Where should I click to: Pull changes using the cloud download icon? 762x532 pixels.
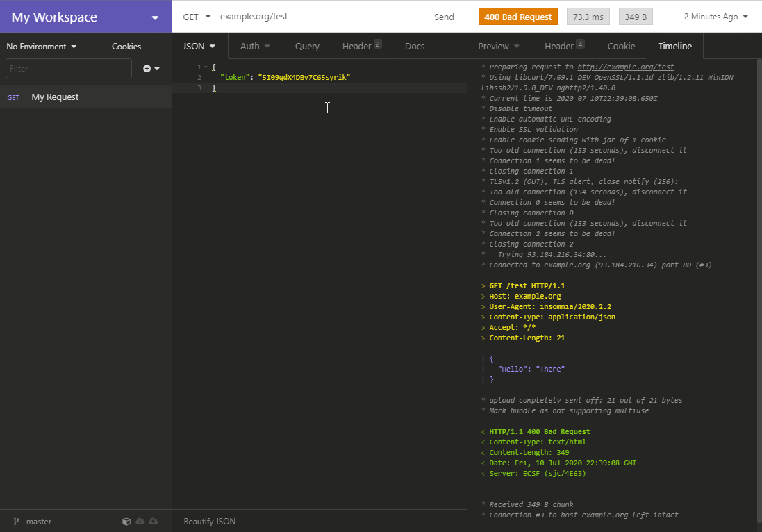pos(140,522)
